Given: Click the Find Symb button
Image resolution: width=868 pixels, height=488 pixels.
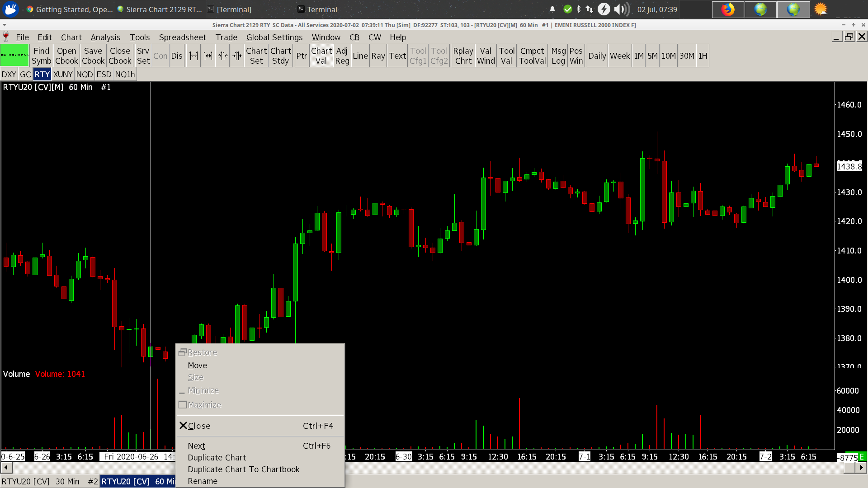Looking at the screenshot, I should coord(41,56).
